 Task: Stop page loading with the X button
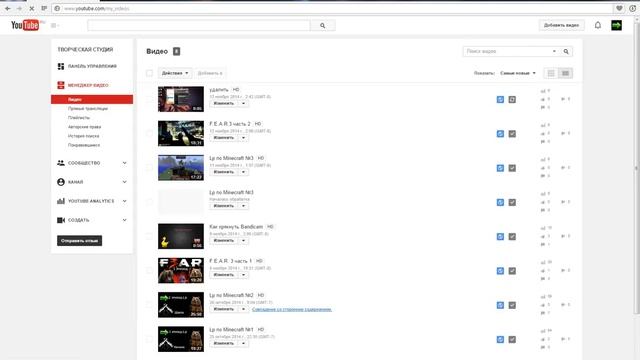point(31,8)
